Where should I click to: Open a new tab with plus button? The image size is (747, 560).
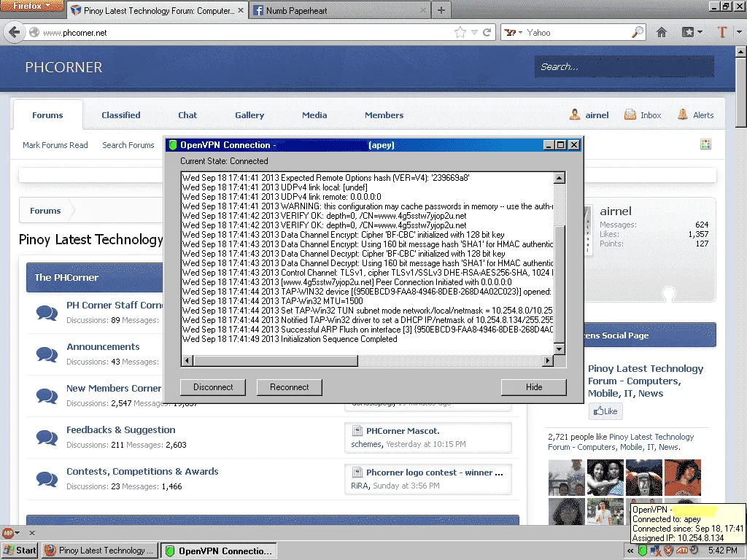pos(441,10)
